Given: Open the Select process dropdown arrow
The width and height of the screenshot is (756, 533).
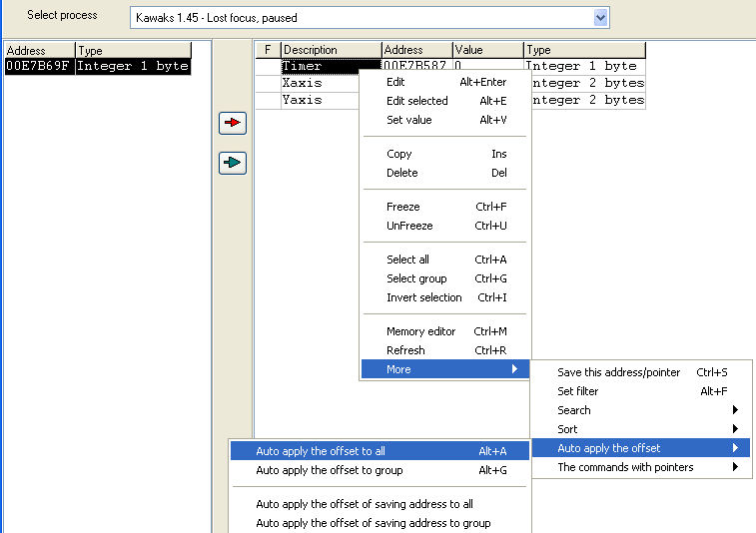Looking at the screenshot, I should pos(600,18).
